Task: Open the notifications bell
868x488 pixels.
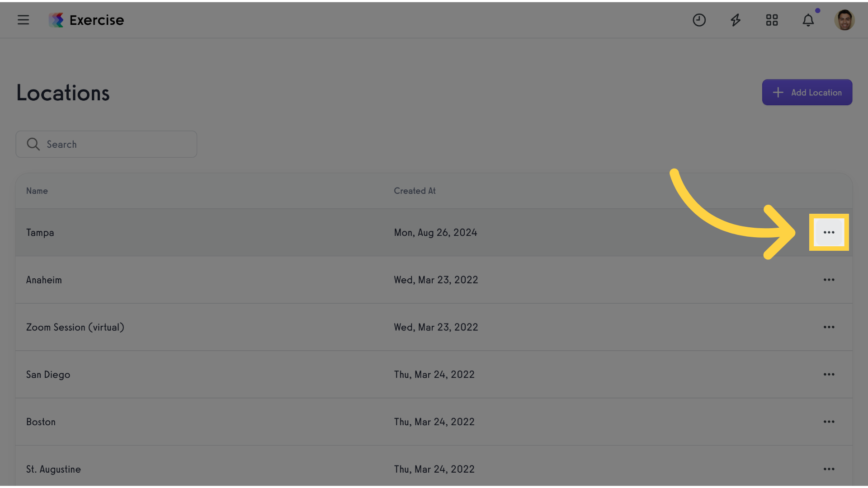Action: 808,20
